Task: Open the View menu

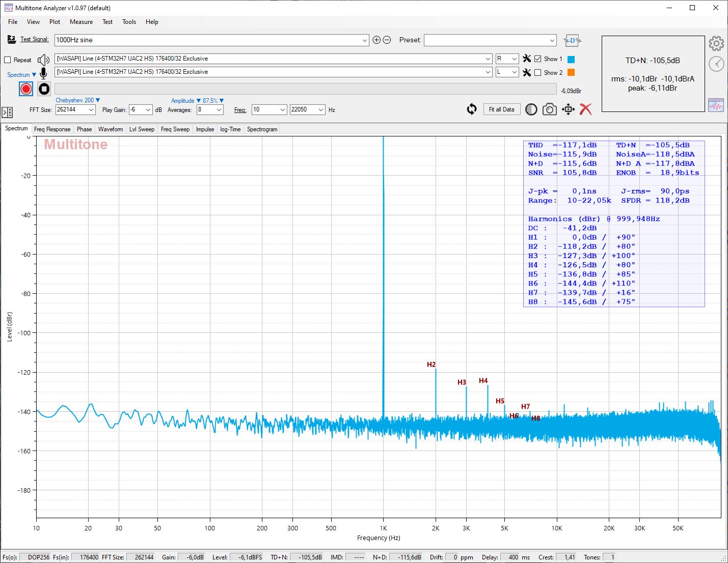Action: [x=33, y=22]
